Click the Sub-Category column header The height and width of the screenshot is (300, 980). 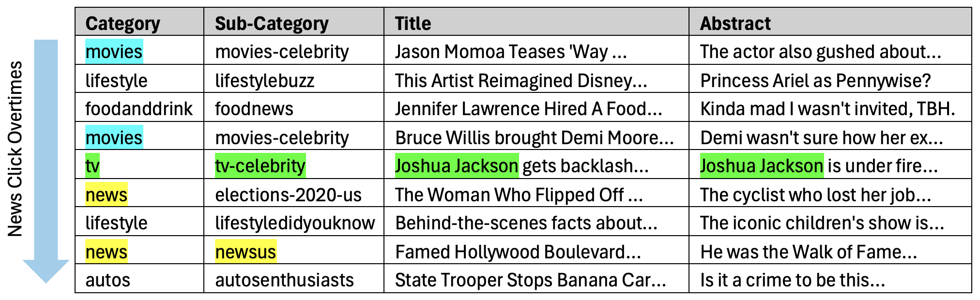coord(272,23)
